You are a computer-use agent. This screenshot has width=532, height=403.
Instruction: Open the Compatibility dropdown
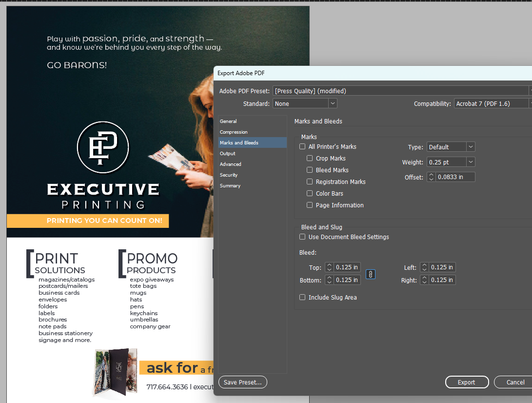[x=493, y=103]
